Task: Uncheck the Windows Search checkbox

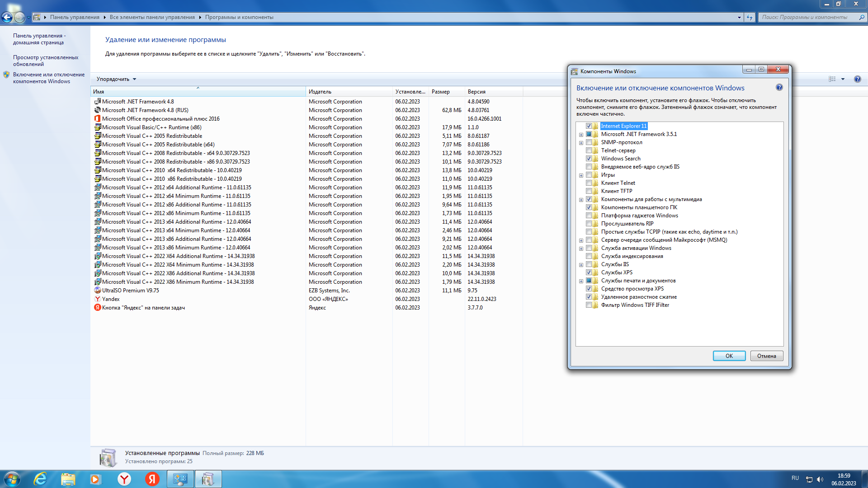Action: point(589,159)
